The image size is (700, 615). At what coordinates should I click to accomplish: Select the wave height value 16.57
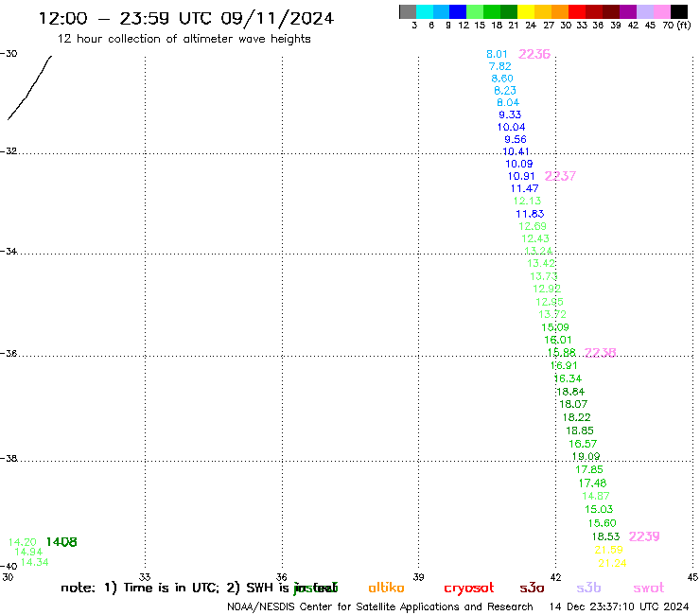point(583,444)
